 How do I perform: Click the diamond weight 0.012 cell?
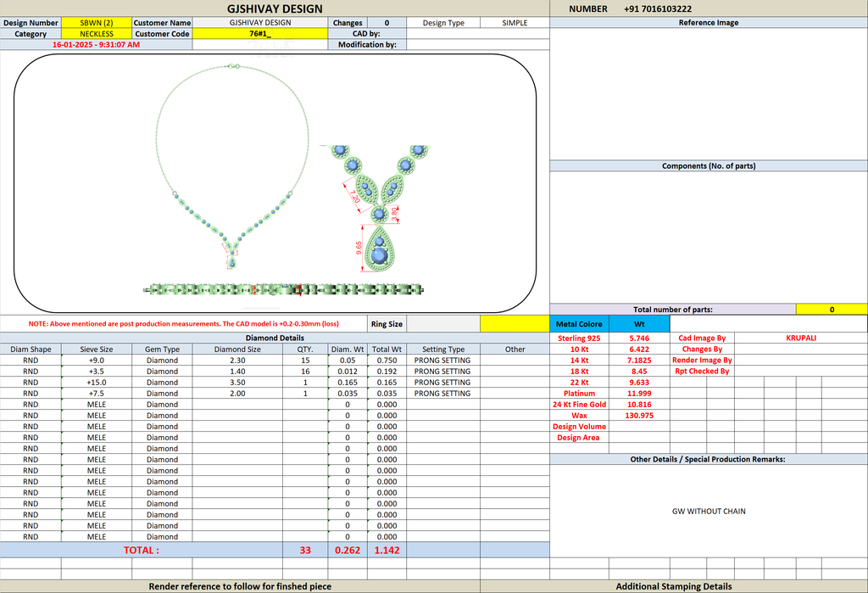click(x=348, y=372)
